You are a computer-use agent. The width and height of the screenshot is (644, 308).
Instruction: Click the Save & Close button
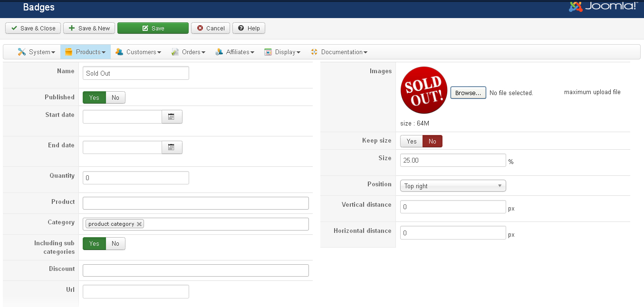click(x=33, y=28)
